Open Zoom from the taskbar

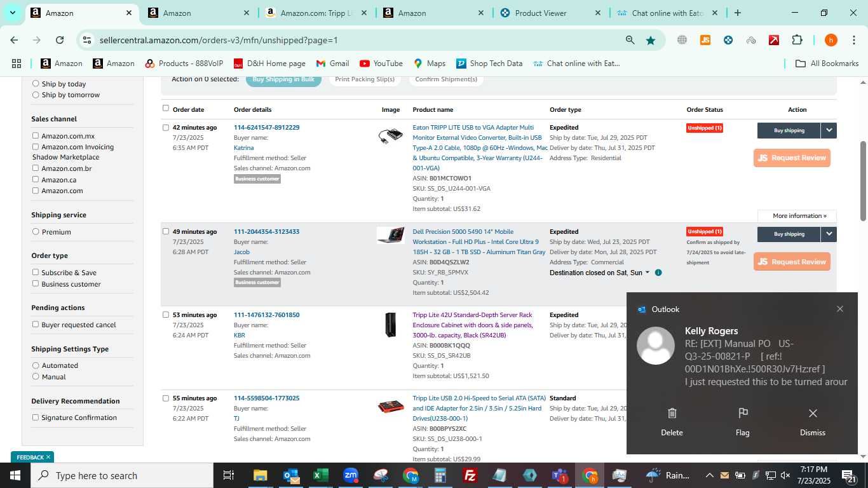pos(351,475)
